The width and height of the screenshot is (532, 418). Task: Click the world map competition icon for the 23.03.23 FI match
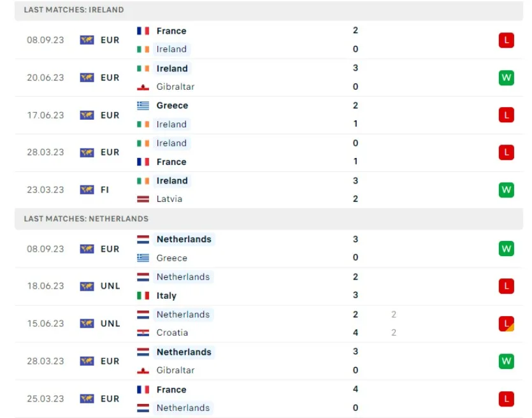tap(87, 190)
